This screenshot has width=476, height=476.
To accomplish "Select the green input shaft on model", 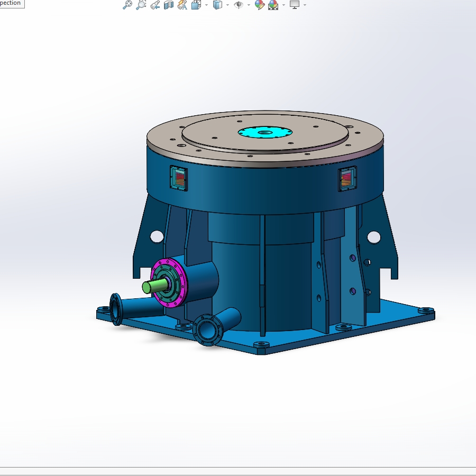I will [x=154, y=286].
